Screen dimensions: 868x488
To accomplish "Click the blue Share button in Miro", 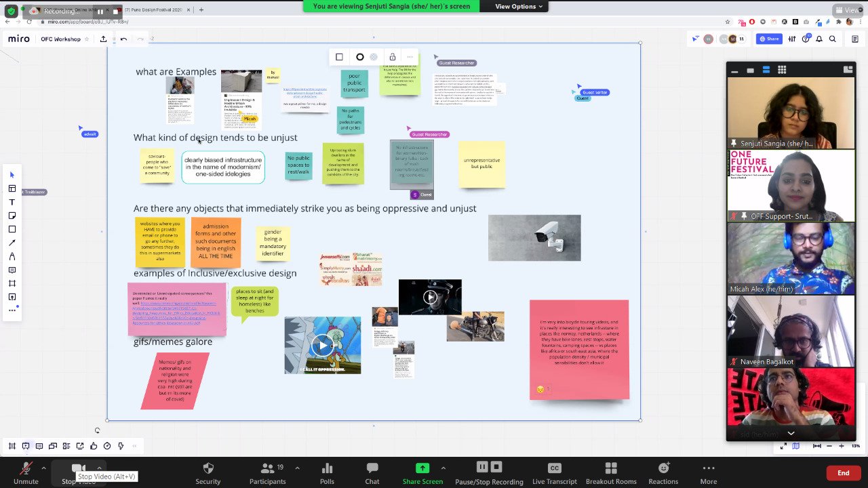I will 769,39.
